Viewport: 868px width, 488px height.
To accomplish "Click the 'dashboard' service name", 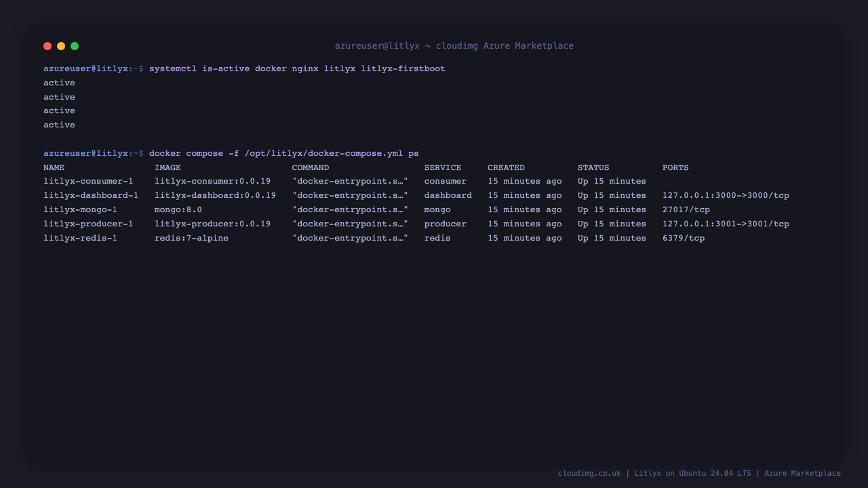I will point(448,195).
